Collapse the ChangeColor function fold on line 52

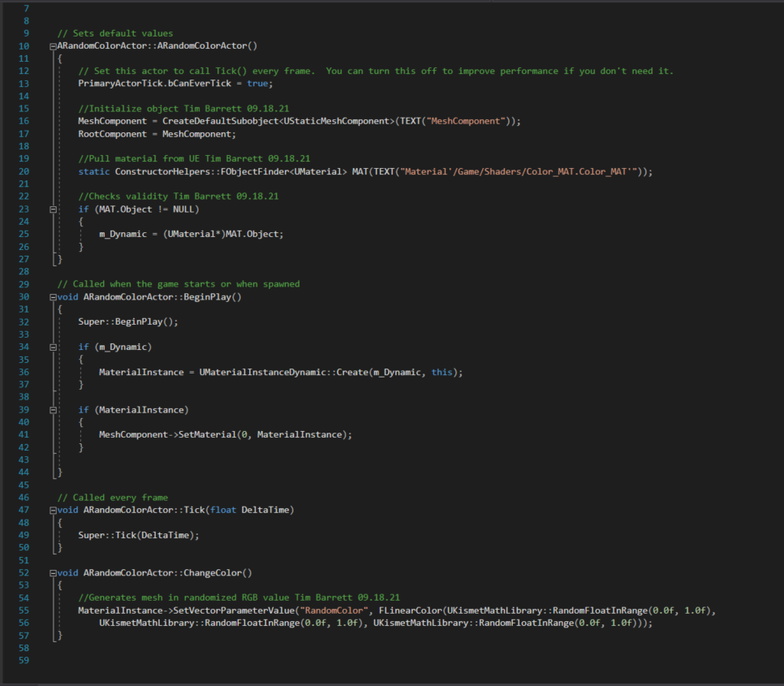point(53,573)
